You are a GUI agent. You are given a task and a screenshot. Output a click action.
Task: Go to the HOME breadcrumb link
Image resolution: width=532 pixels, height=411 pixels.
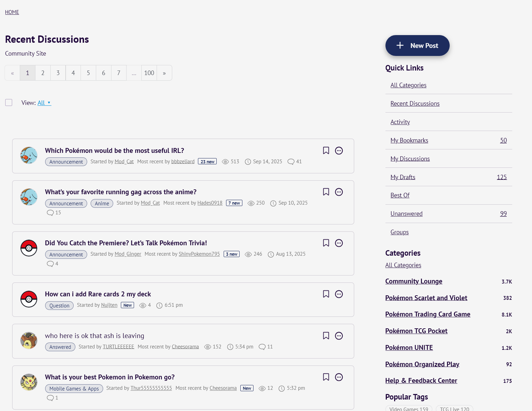pos(12,12)
